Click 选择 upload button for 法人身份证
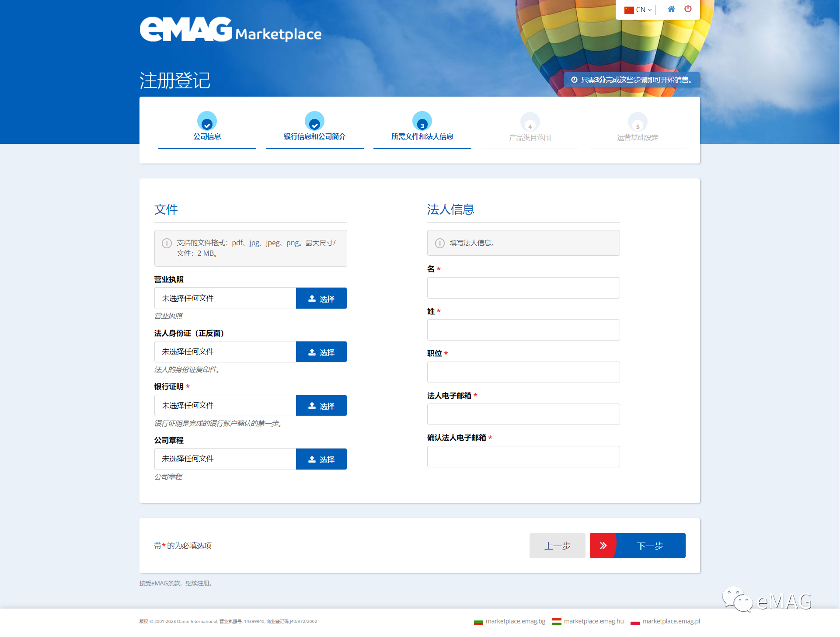The width and height of the screenshot is (840, 637). coord(321,352)
